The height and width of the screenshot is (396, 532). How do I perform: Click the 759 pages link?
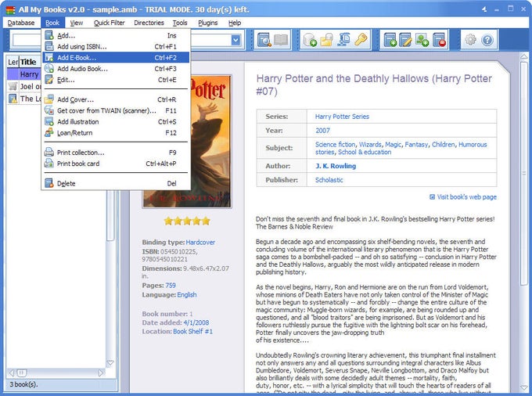(171, 286)
